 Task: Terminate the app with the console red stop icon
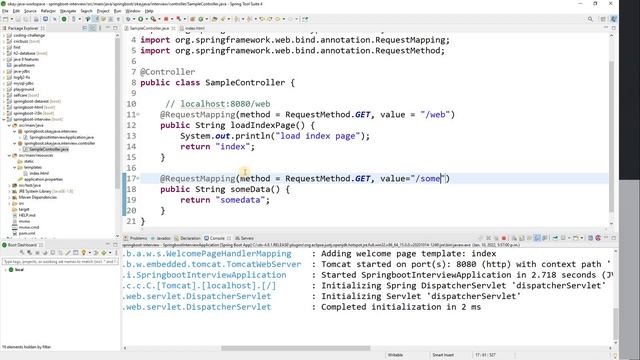(504, 238)
